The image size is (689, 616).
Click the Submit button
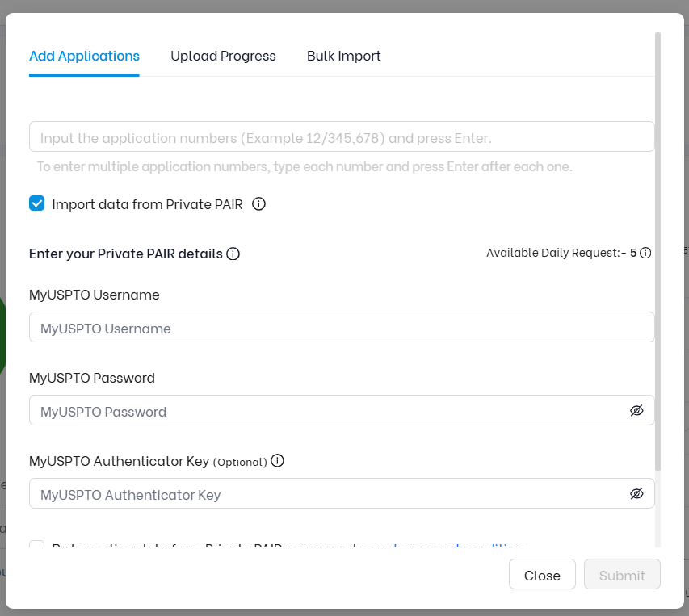point(622,575)
